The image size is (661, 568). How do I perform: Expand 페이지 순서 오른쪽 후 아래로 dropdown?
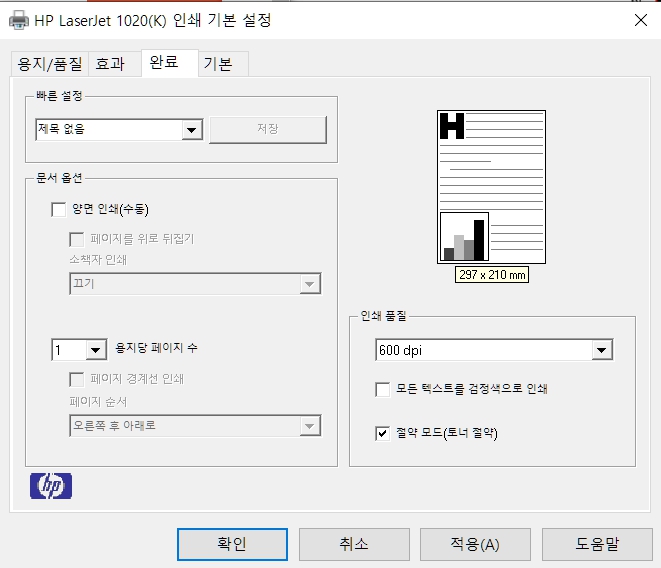coord(195,425)
